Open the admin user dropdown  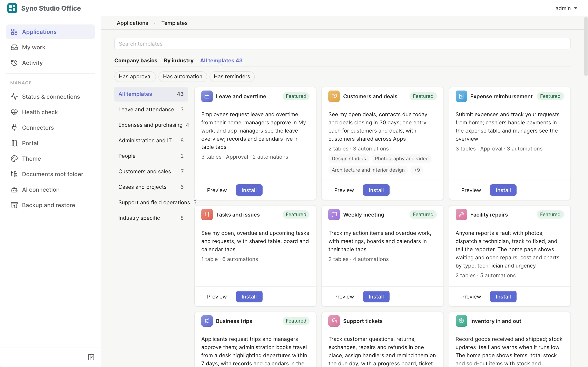click(x=566, y=8)
